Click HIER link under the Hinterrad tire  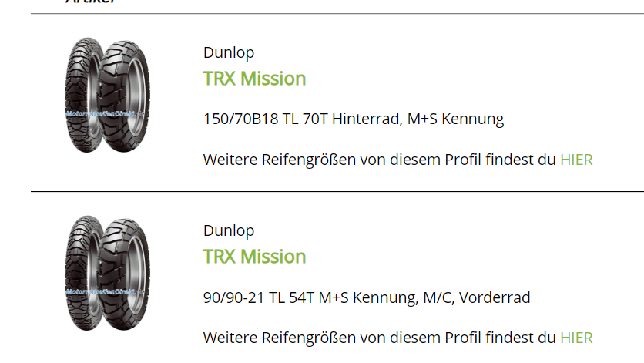576,160
